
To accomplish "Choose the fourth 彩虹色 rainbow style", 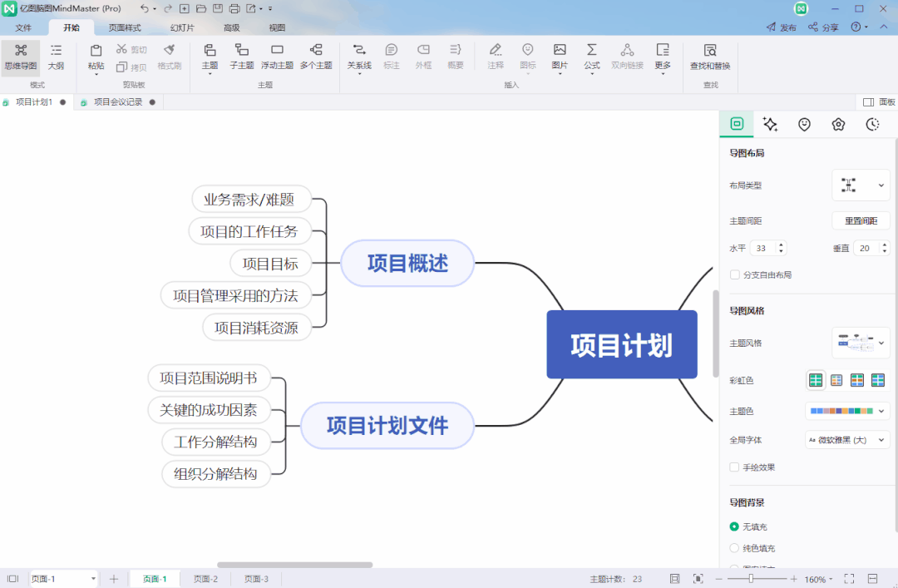I will [877, 379].
